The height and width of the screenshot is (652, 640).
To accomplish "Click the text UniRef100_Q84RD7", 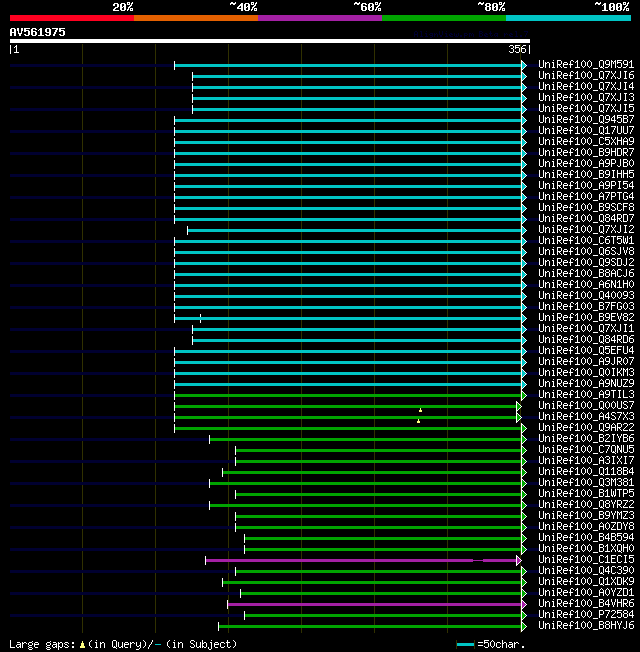I will (586, 218).
